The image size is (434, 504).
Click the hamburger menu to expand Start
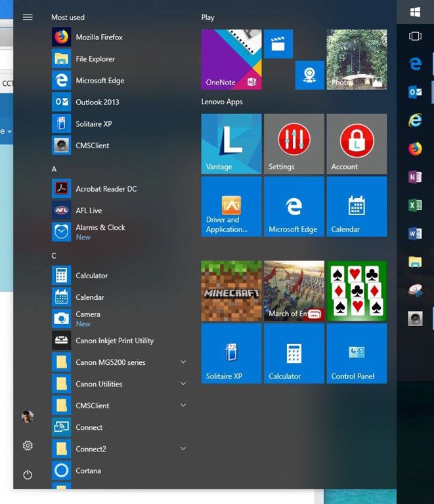(x=28, y=17)
